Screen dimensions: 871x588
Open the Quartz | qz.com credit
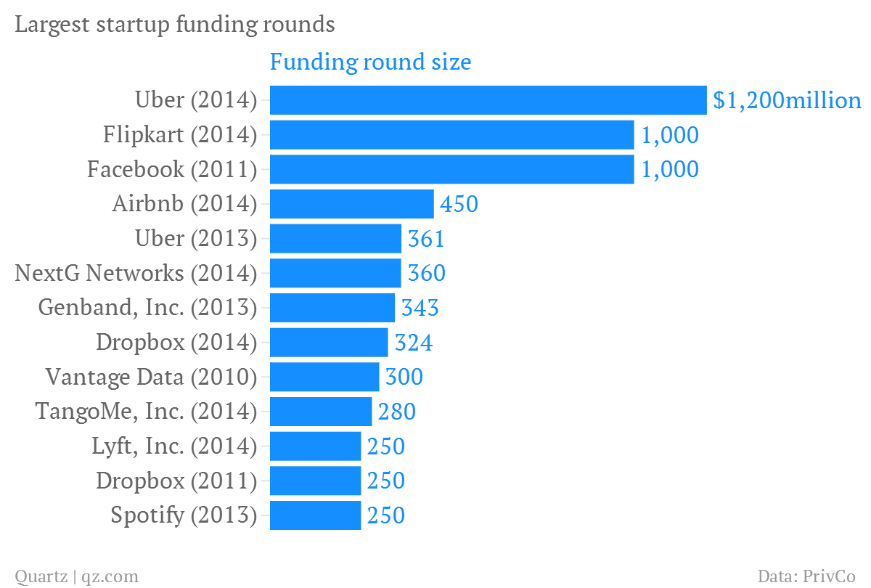coord(76,576)
